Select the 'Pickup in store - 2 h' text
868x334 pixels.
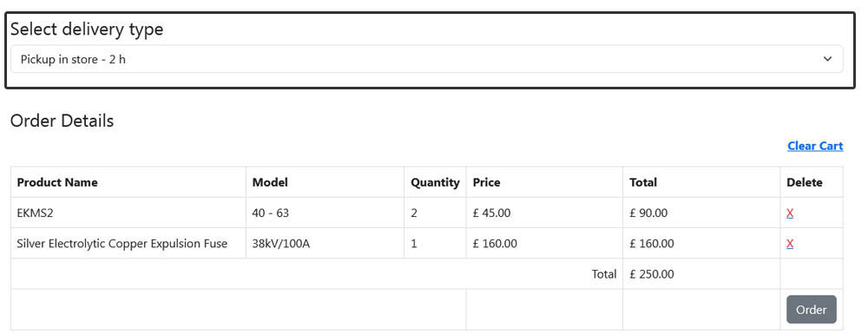click(73, 59)
